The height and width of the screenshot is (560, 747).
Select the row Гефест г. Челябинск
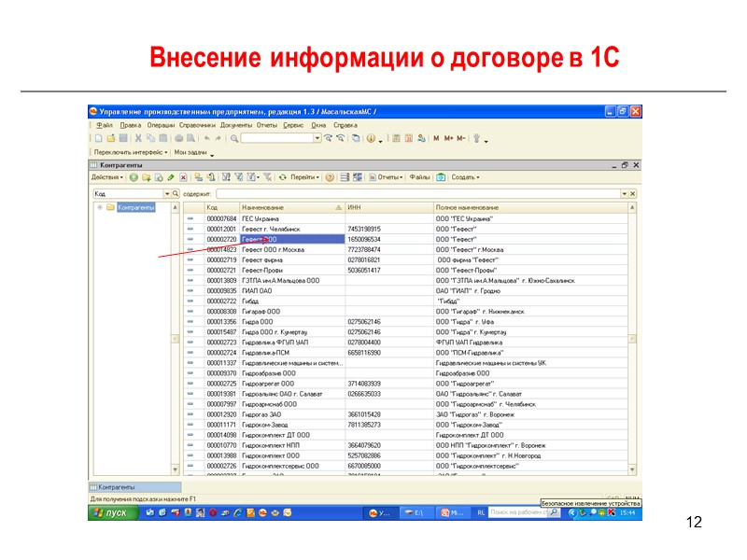coord(405,229)
